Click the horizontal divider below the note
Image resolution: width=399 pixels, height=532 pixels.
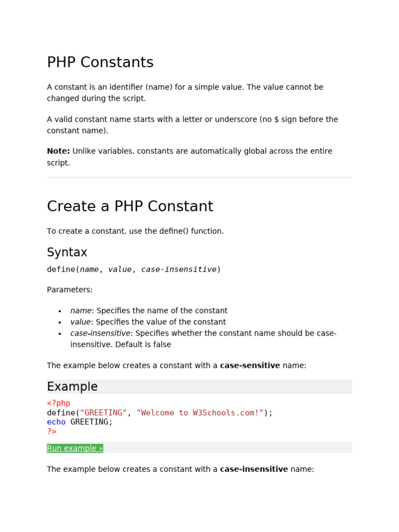pos(199,178)
